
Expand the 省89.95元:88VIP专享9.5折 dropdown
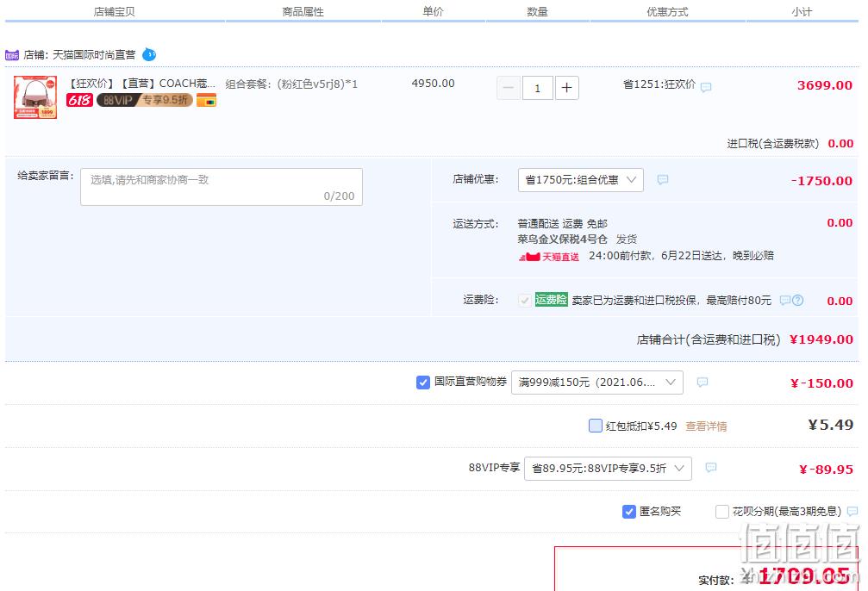click(x=608, y=468)
